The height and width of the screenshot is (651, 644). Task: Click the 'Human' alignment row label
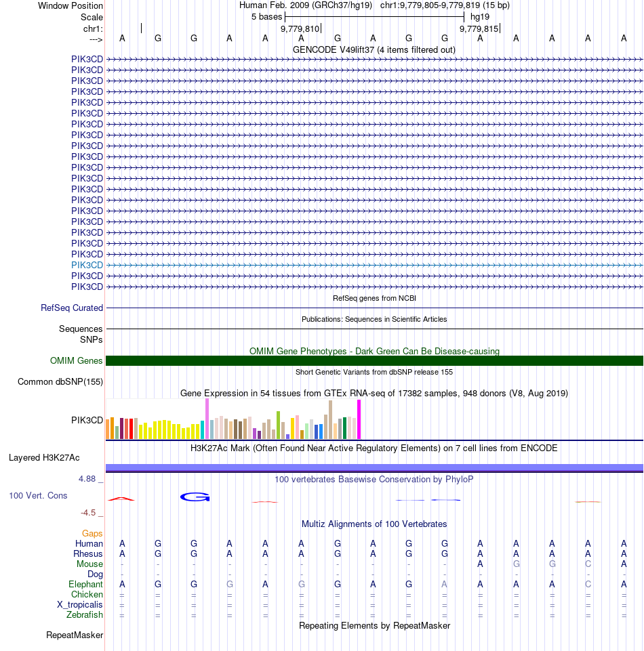(89, 544)
